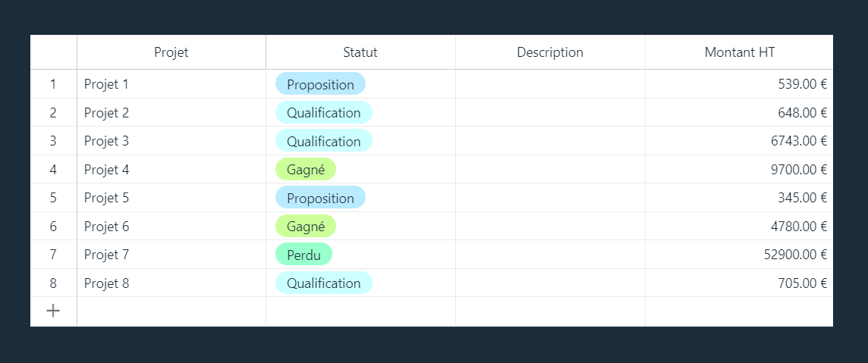Image resolution: width=868 pixels, height=363 pixels.
Task: Click the Gagné tag for Projet 6
Action: (x=306, y=226)
